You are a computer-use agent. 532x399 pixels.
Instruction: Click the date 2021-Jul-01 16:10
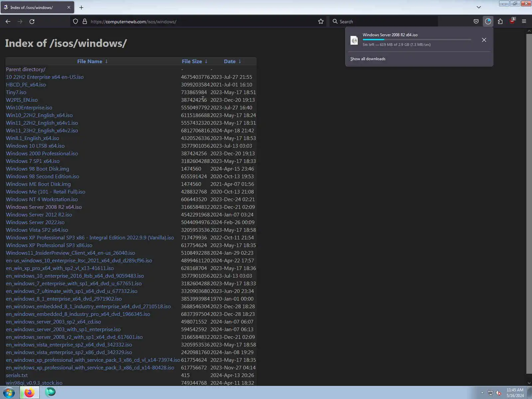(231, 85)
